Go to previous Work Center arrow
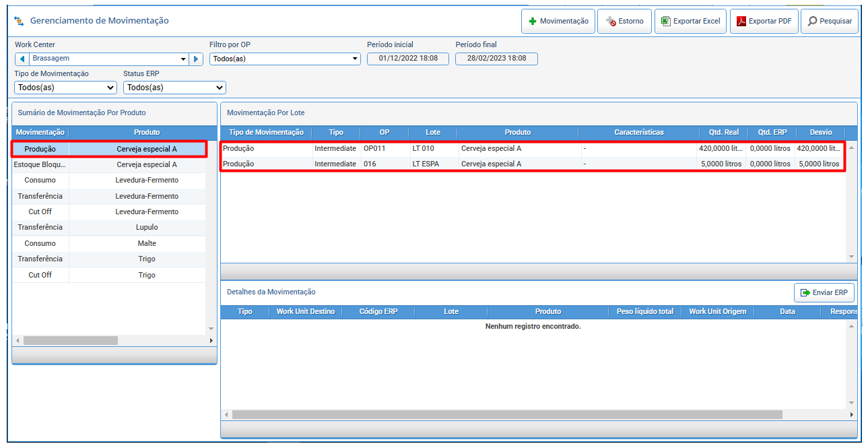This screenshot has height=448, width=868. (x=22, y=59)
